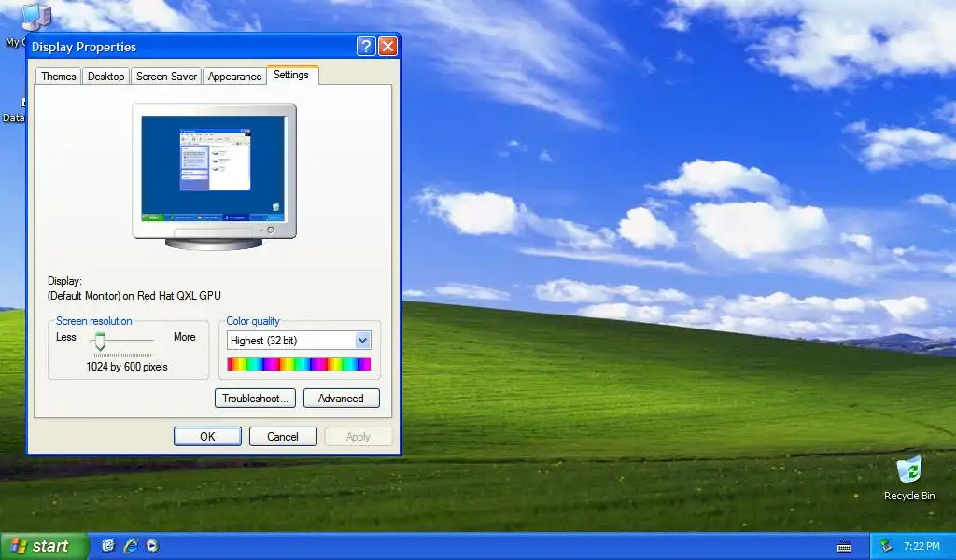Open the Start menu
The width and height of the screenshot is (956, 560).
point(44,546)
